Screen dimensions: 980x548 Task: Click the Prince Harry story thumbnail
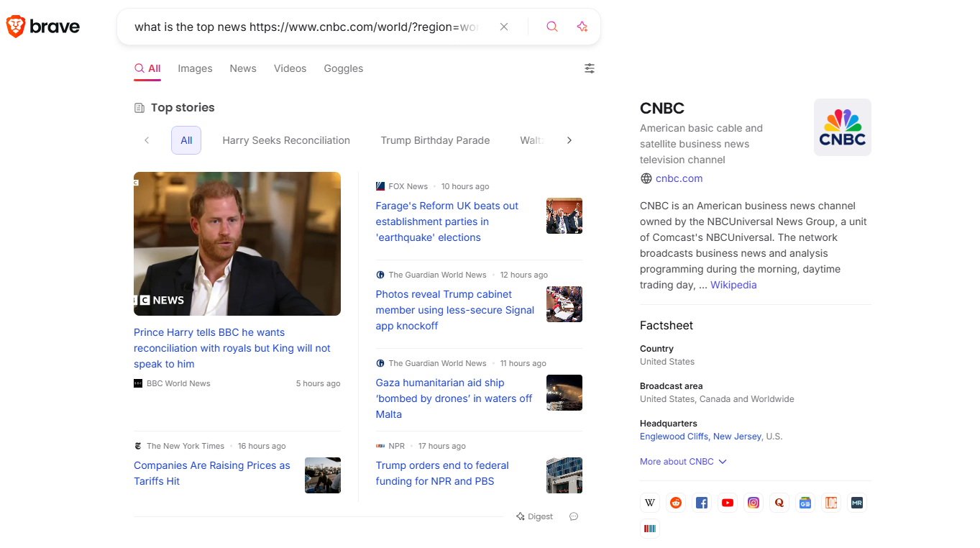[x=237, y=244]
